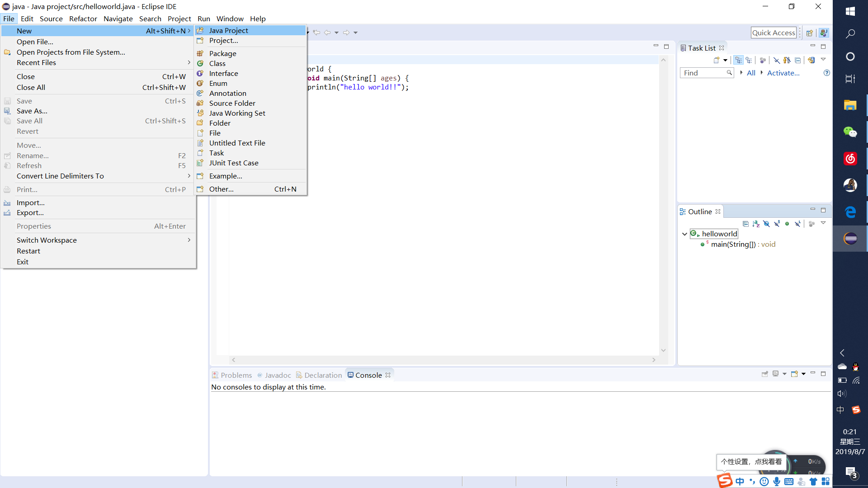This screenshot has height=488, width=868.
Task: Open WeChat from the taskbar
Action: [850, 131]
